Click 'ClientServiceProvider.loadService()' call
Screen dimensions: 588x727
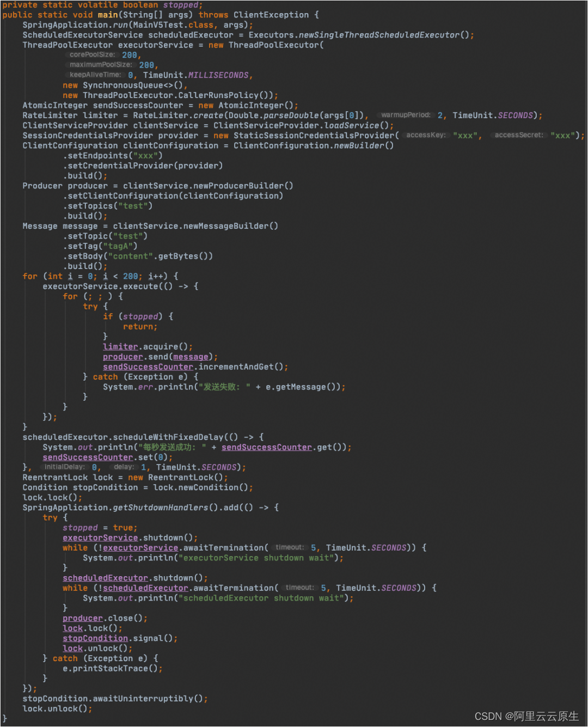pyautogui.click(x=301, y=126)
